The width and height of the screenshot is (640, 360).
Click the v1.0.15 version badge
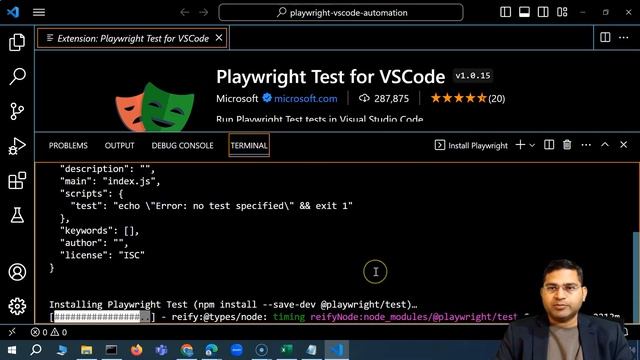coord(473,76)
